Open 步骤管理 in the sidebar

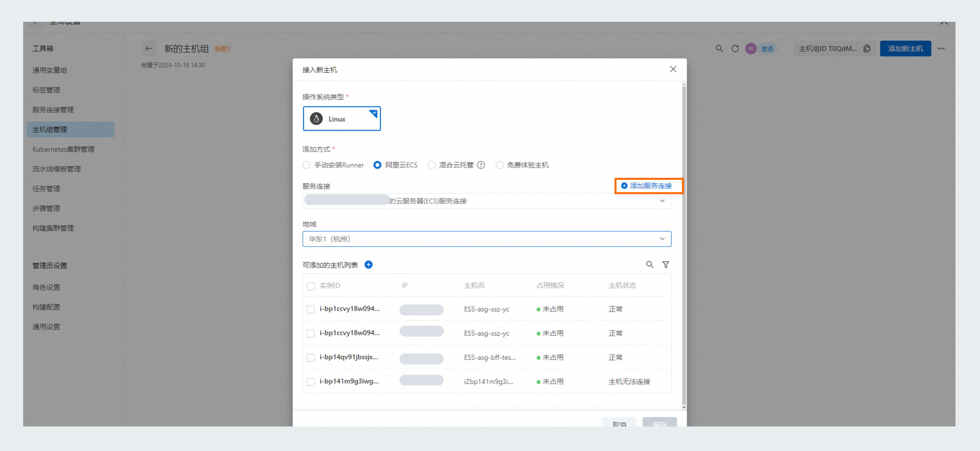point(46,208)
